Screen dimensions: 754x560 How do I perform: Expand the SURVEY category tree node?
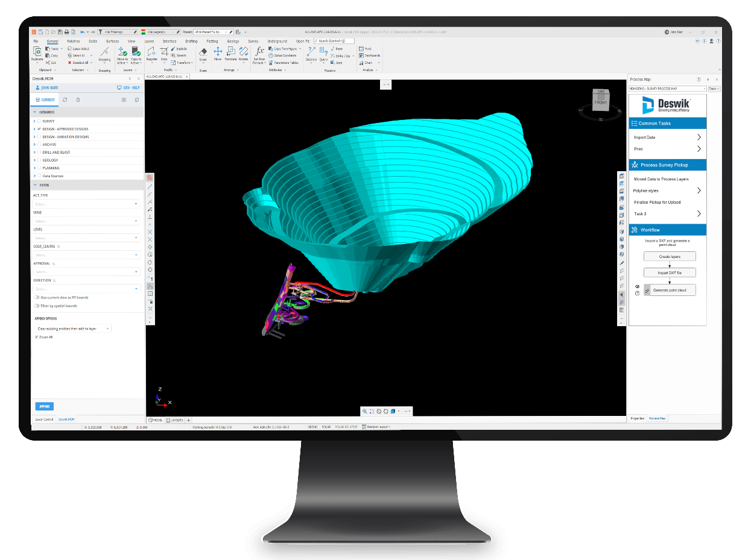[34, 121]
